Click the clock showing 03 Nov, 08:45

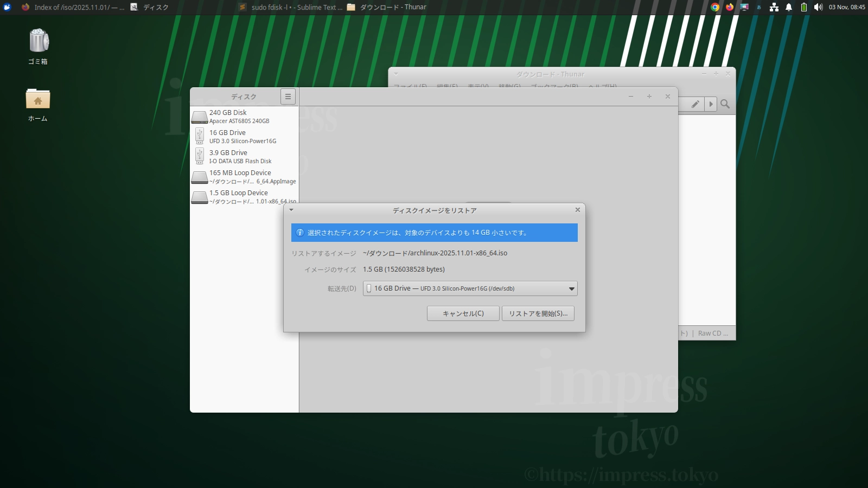847,7
